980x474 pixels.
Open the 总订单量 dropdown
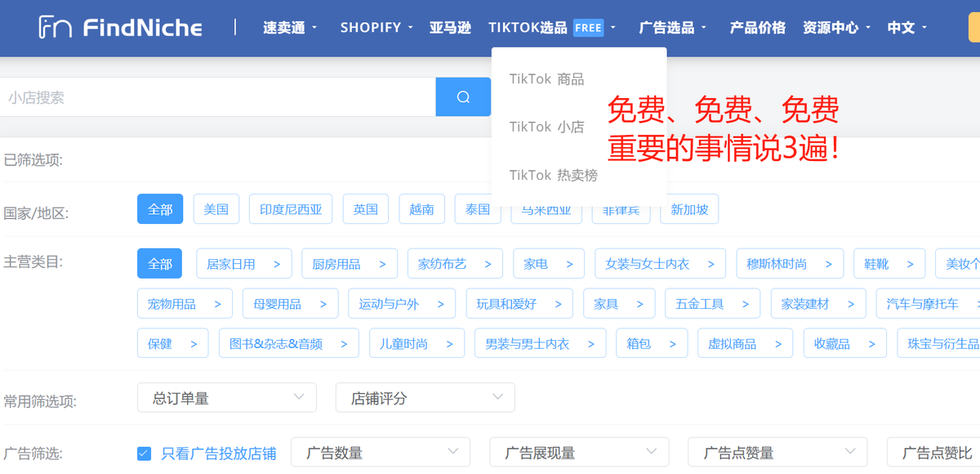pyautogui.click(x=227, y=398)
